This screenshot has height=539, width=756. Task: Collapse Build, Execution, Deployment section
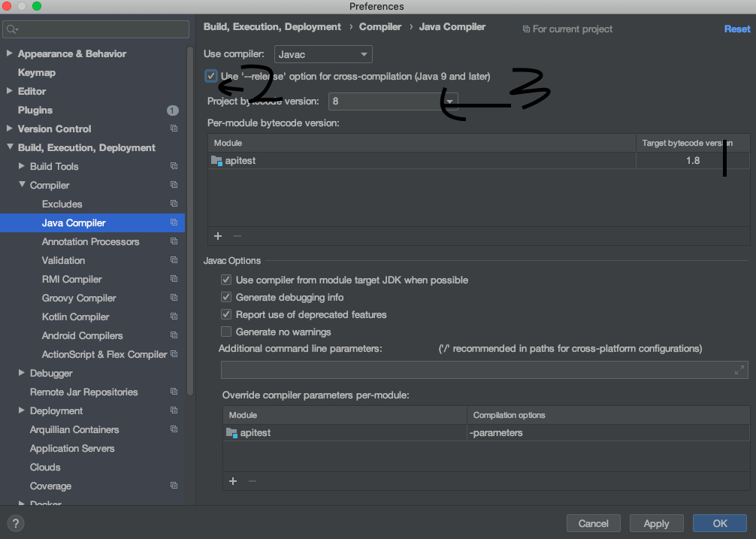(10, 147)
